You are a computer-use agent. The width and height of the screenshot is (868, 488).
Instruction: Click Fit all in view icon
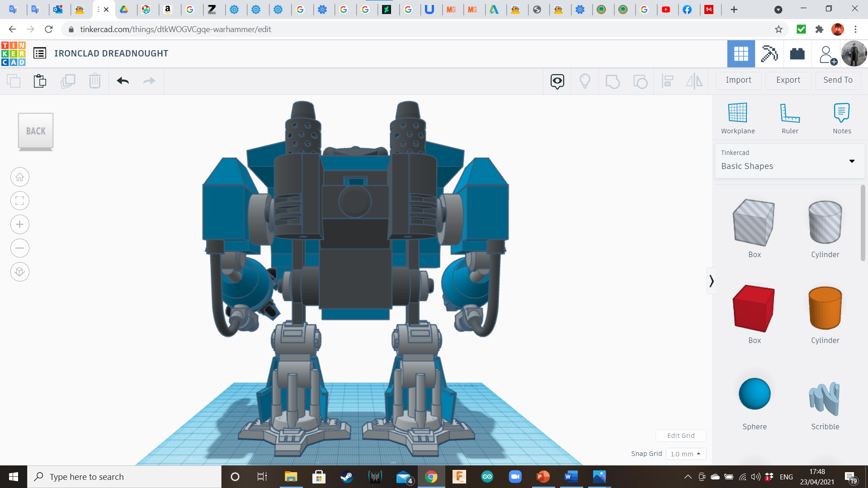pos(20,201)
